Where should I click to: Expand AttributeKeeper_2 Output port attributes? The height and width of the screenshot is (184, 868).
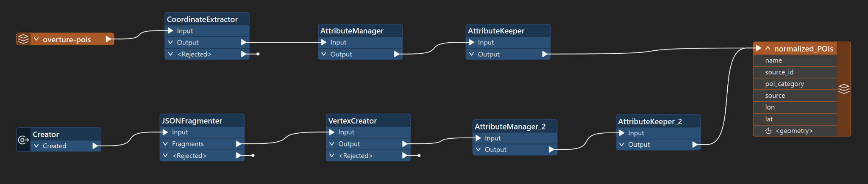coord(621,144)
